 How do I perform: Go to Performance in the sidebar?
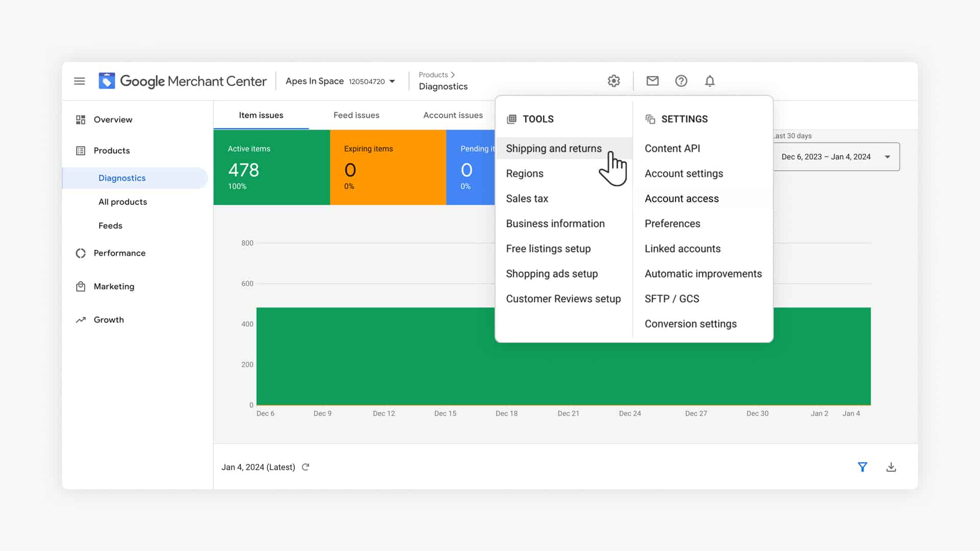[119, 253]
